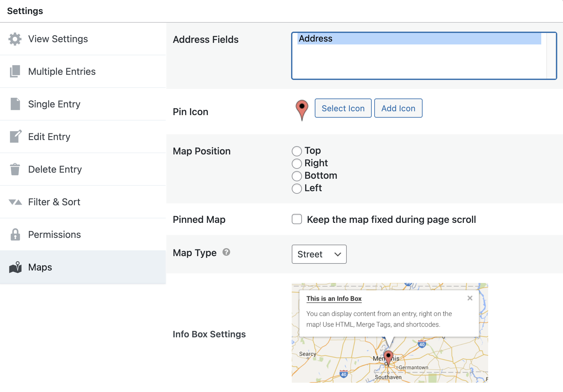Switch to the Permissions tab label

[54, 234]
